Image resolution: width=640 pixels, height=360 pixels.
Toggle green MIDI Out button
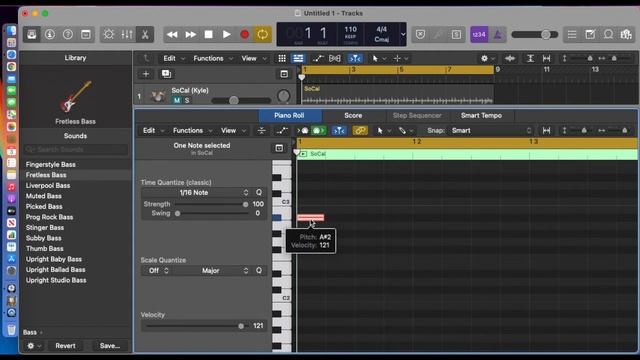(318, 131)
